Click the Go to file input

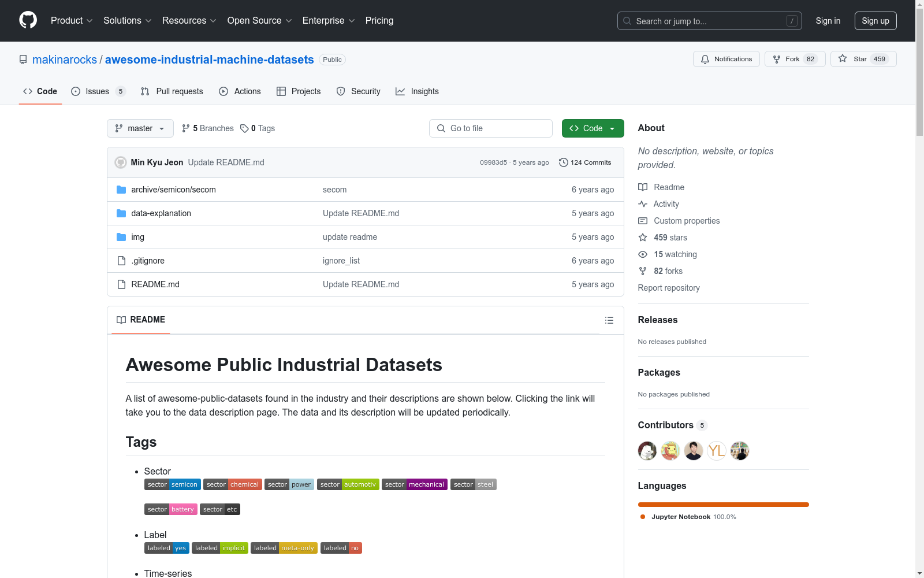tap(491, 128)
